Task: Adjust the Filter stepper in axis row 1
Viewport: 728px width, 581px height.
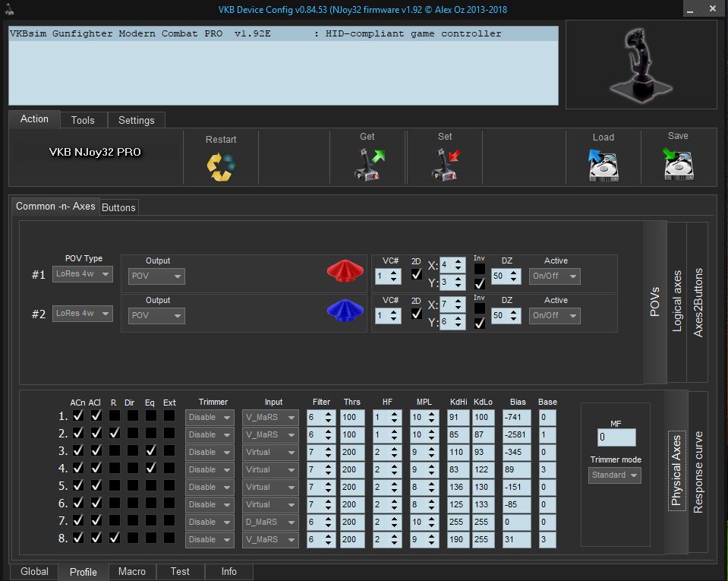Action: tap(328, 417)
